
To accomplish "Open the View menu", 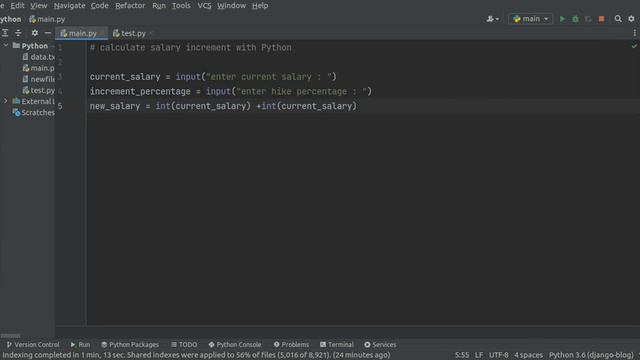I will (x=39, y=6).
